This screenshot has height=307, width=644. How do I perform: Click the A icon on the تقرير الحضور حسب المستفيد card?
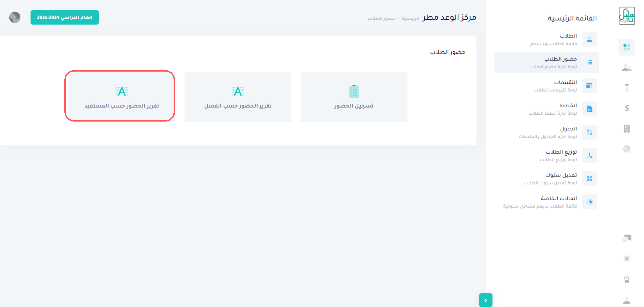coord(122,91)
